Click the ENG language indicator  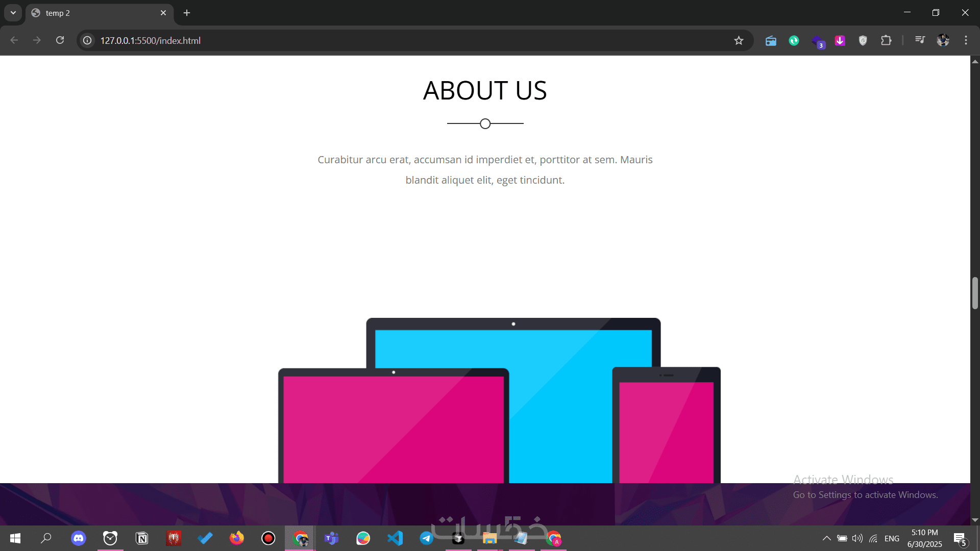(x=892, y=538)
